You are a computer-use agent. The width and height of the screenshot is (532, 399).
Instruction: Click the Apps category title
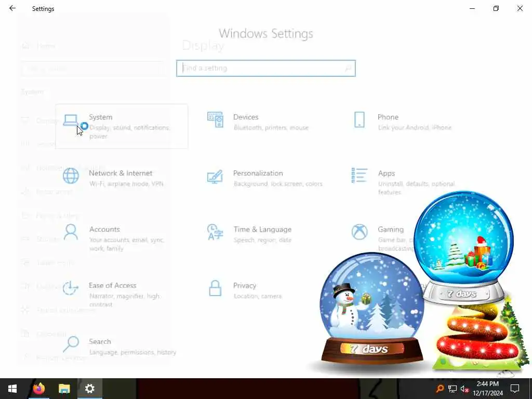click(x=387, y=174)
